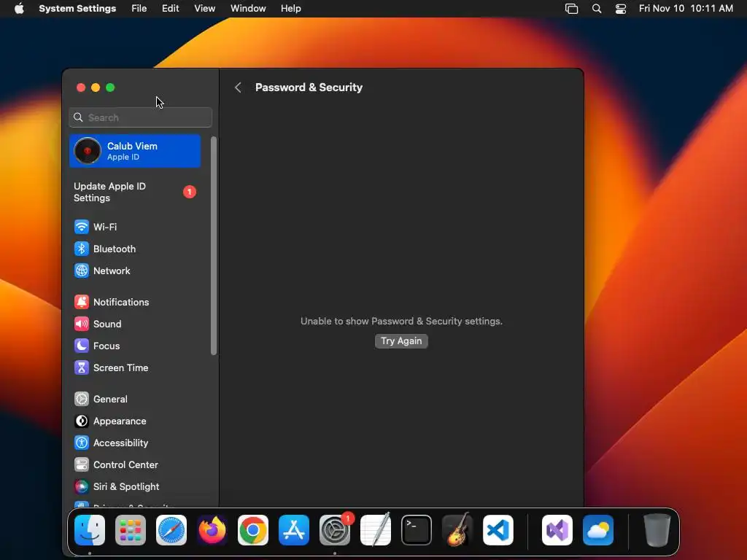Viewport: 747px width, 560px height.
Task: Open Visual Studio from the Dock
Action: pyautogui.click(x=557, y=530)
